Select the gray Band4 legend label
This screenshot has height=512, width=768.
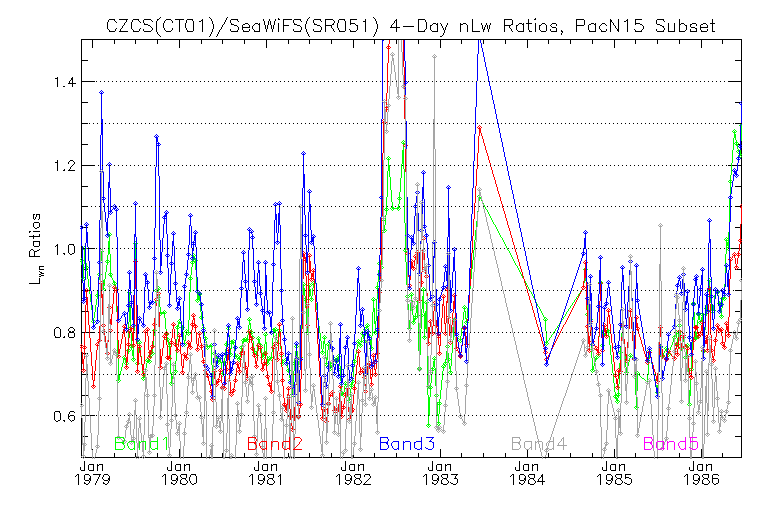(539, 444)
